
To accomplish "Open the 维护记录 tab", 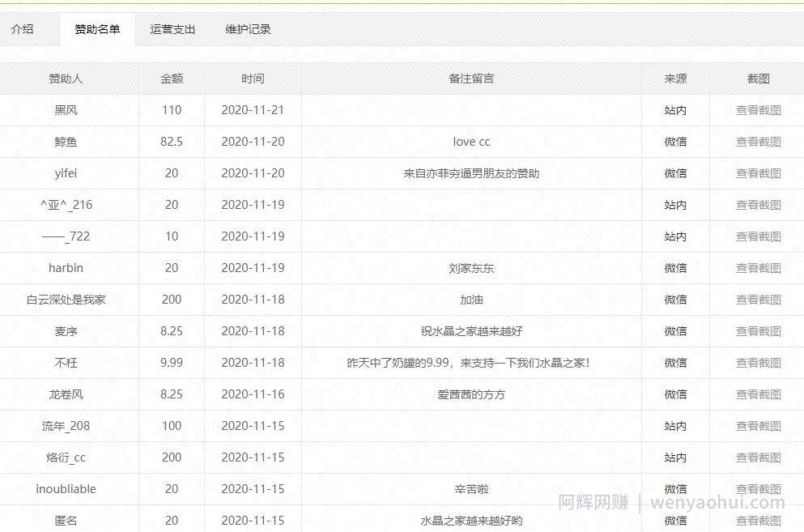I will [249, 29].
